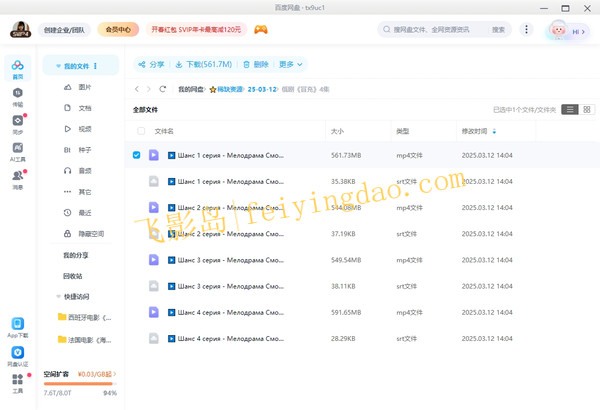
Task: Select the Шанс 2 серия 37.19KB file name
Action: 231,234
